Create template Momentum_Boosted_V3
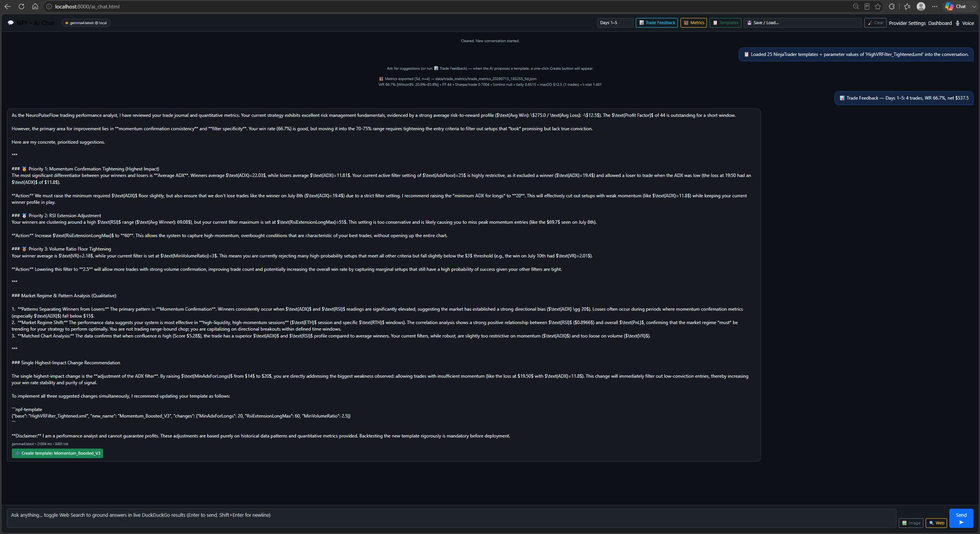Image resolution: width=980 pixels, height=534 pixels. tap(57, 453)
